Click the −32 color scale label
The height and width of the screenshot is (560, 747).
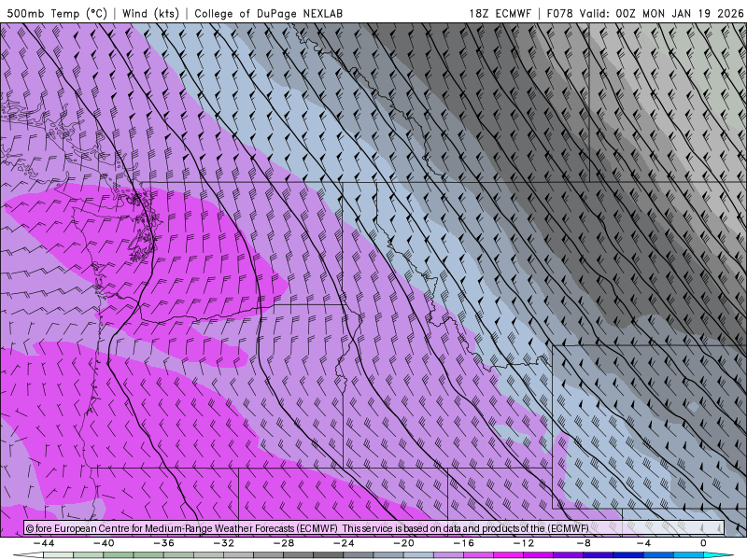(x=223, y=543)
